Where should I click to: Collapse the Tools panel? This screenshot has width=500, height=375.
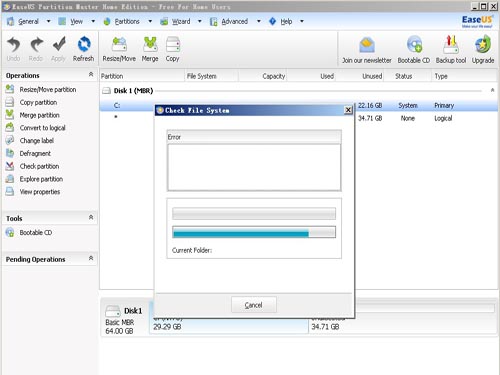click(x=91, y=217)
